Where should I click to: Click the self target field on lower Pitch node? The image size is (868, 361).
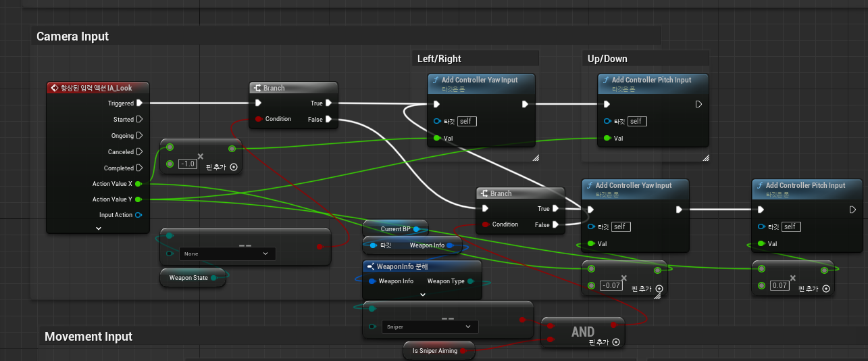pyautogui.click(x=791, y=226)
